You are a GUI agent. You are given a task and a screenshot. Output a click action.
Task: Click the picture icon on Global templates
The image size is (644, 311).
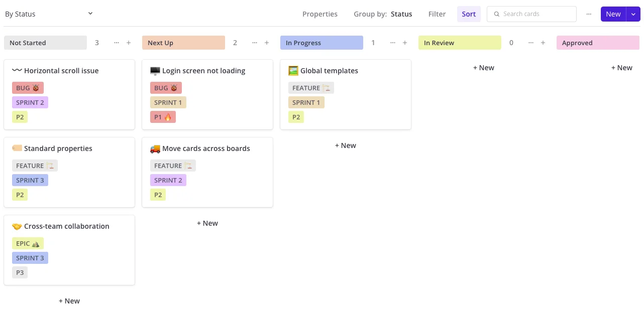click(x=293, y=71)
